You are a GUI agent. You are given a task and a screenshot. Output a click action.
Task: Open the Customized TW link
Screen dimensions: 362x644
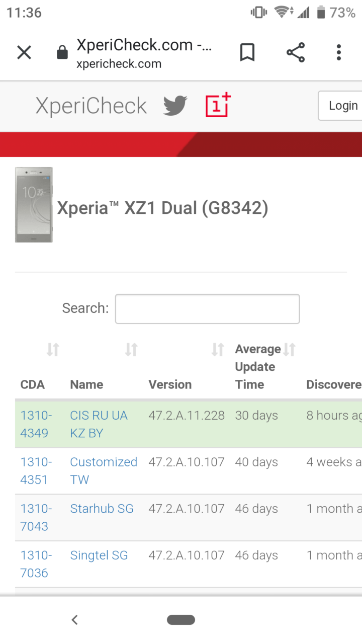(104, 471)
